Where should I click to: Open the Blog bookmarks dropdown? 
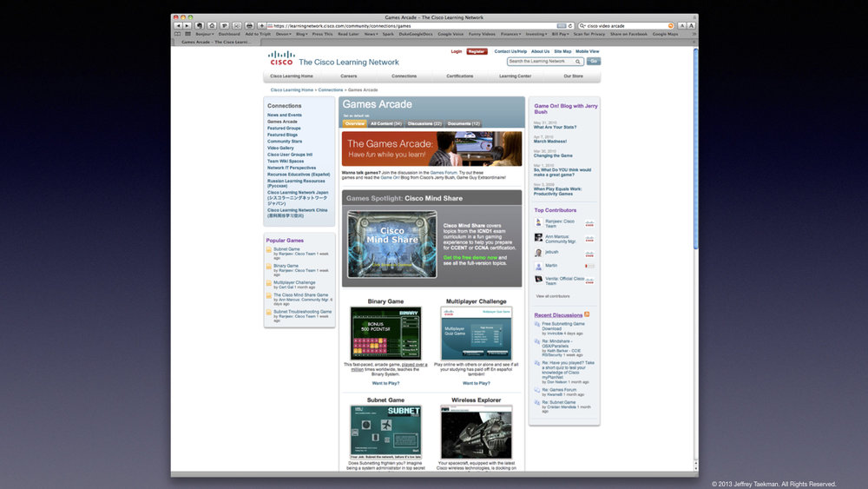(x=302, y=34)
